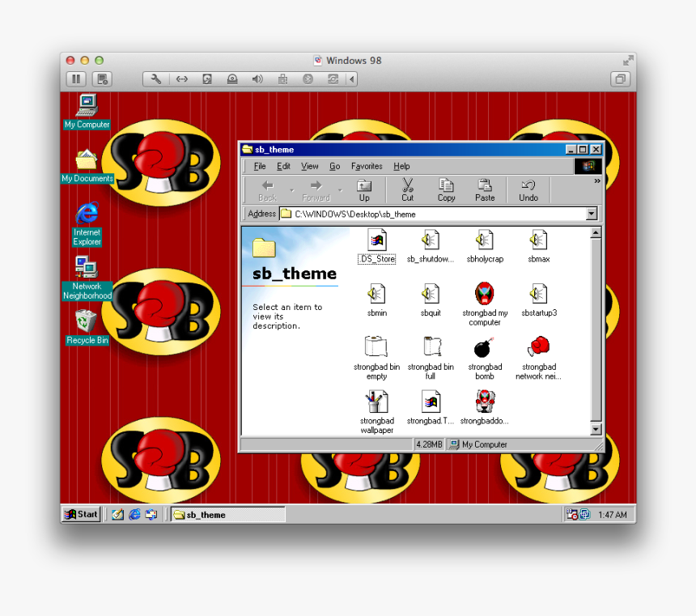Click the CD/DVD drive icon in VM toolbar
This screenshot has width=696, height=616.
click(232, 79)
